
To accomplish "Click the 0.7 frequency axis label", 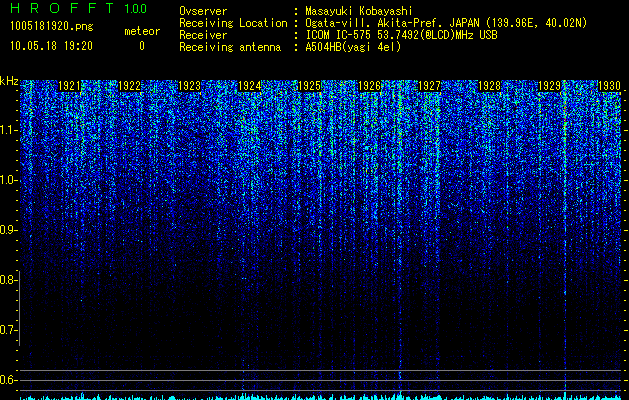I will coord(7,330).
